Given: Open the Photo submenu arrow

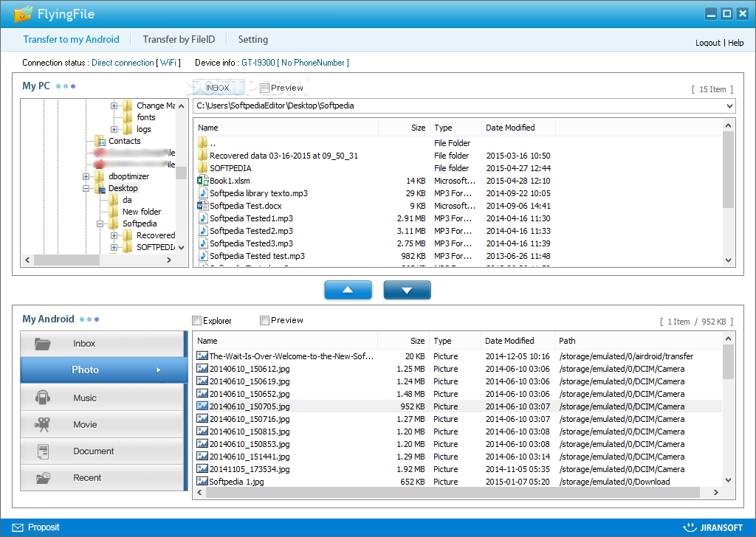Looking at the screenshot, I should pos(158,370).
